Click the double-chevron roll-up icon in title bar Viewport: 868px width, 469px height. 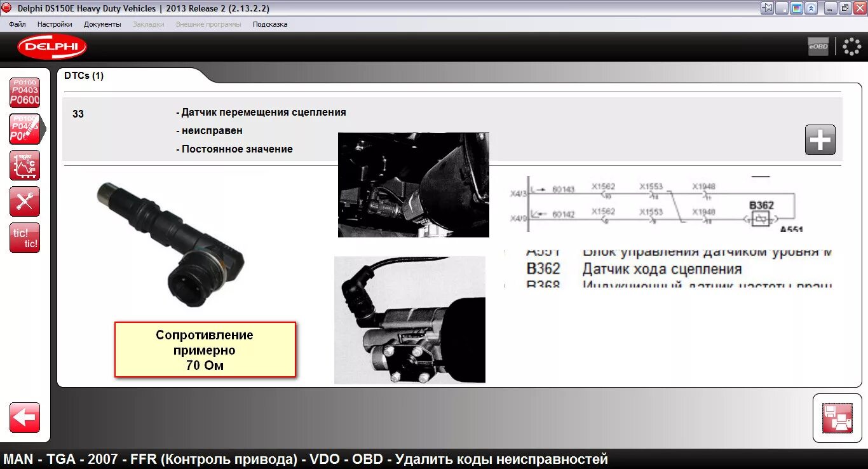(811, 8)
